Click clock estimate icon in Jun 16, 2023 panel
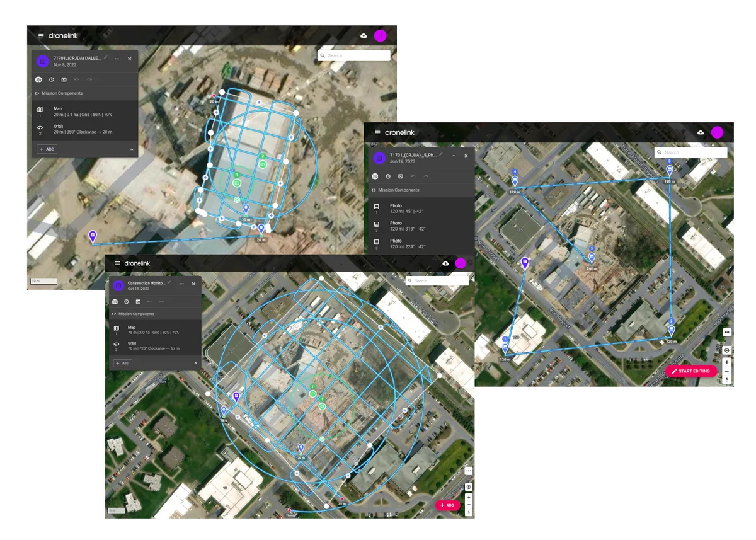Screen dimensions: 756x540 pos(388,176)
